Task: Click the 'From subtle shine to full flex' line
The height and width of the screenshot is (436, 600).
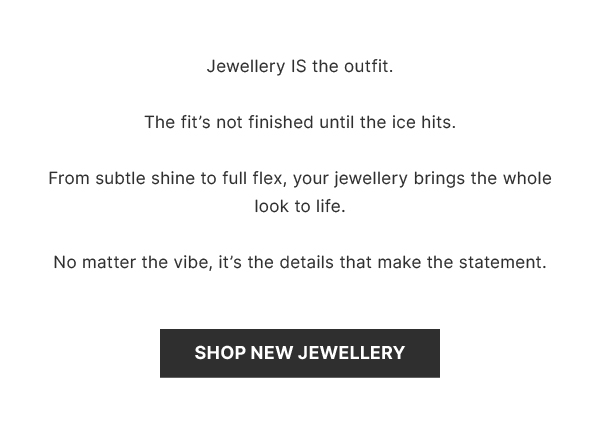Action: coord(300,178)
